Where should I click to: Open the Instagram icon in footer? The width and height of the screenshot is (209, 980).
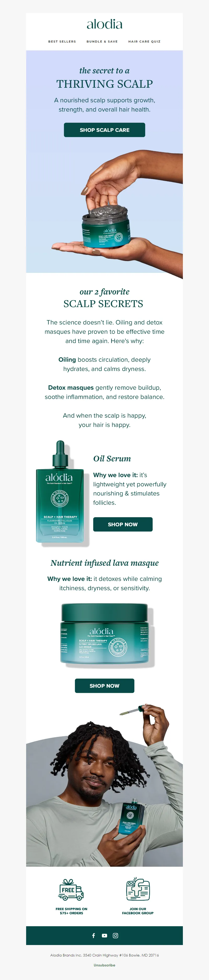coord(115,935)
